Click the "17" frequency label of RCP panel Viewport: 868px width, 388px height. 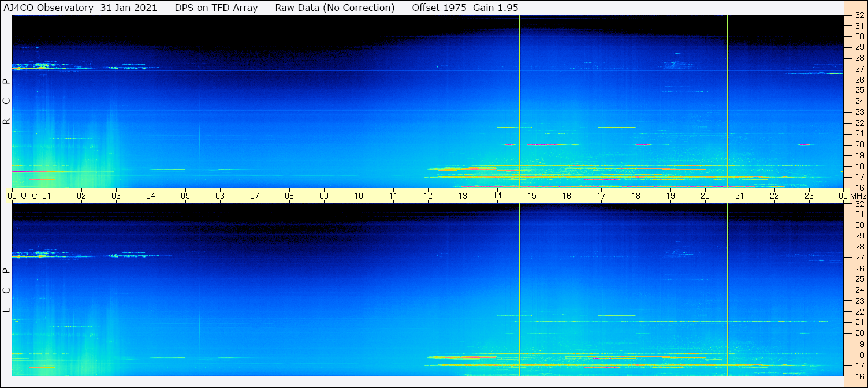pyautogui.click(x=859, y=177)
